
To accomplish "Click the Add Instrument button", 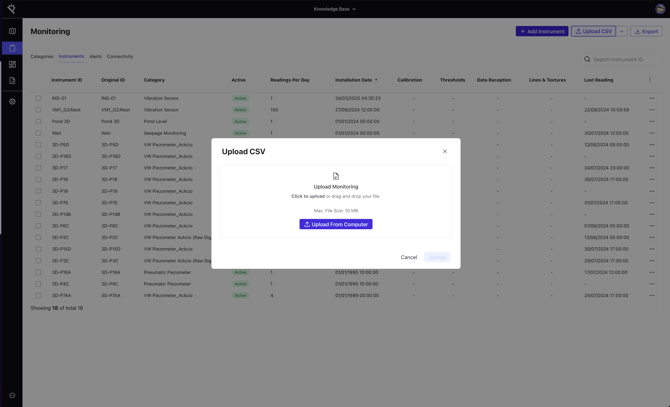I will (542, 31).
